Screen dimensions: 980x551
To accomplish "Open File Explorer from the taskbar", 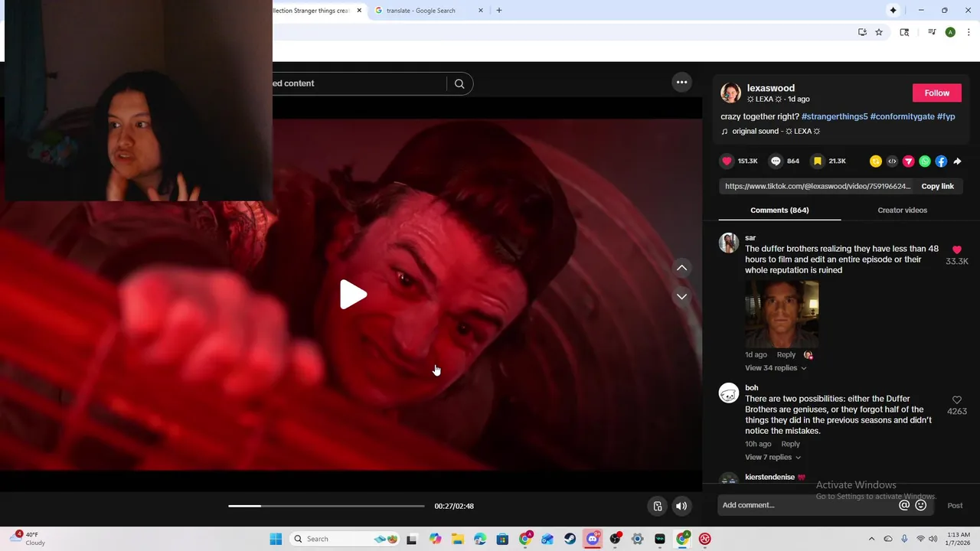I will [457, 539].
